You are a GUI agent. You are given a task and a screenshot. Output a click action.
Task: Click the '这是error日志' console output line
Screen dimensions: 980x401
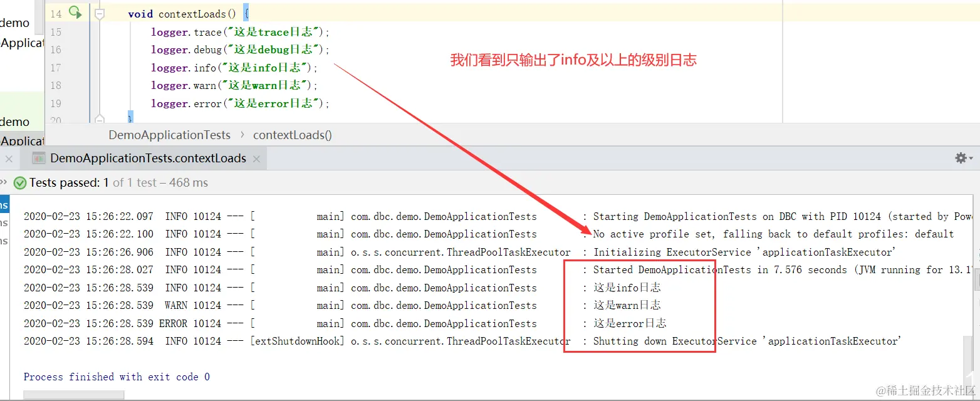[x=345, y=323]
